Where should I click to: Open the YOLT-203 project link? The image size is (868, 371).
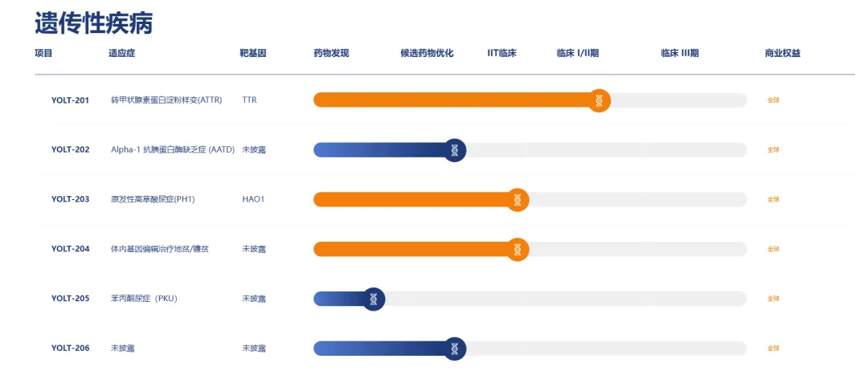coord(70,199)
